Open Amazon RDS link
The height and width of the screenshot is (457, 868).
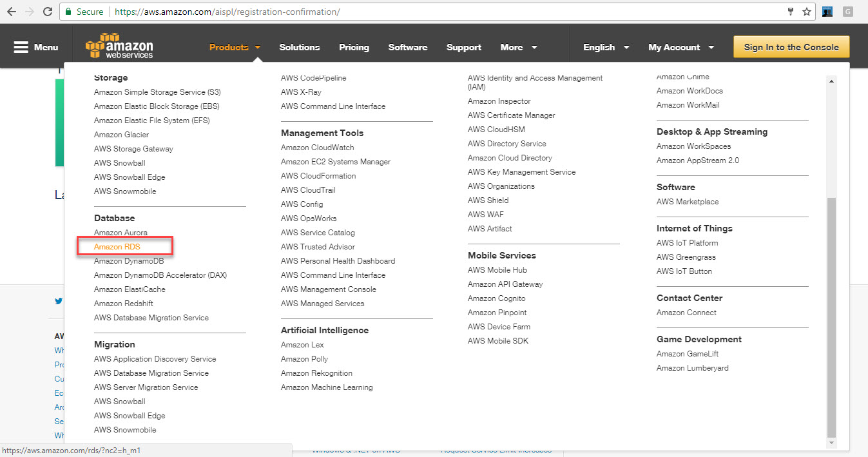coord(117,247)
